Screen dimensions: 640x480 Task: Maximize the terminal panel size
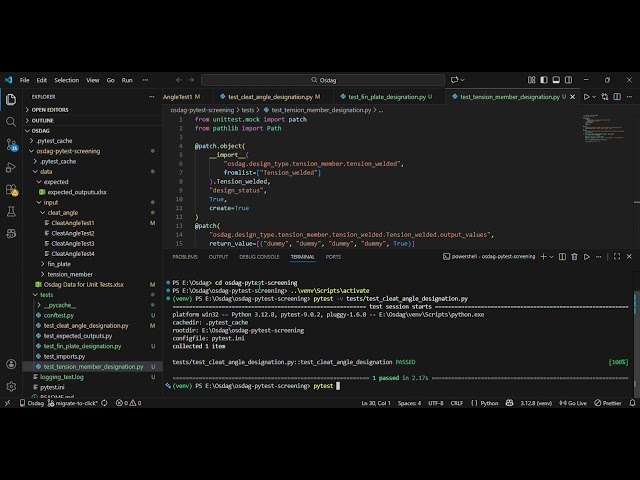click(617, 256)
